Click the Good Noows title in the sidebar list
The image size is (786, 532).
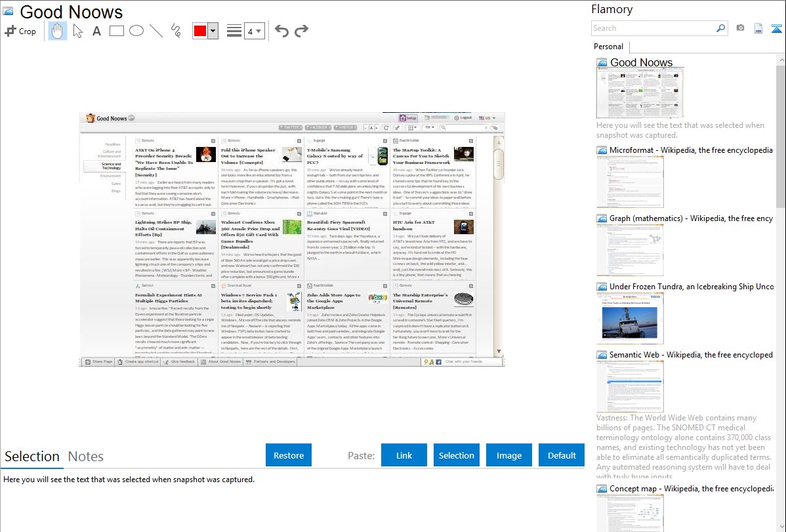pyautogui.click(x=641, y=63)
